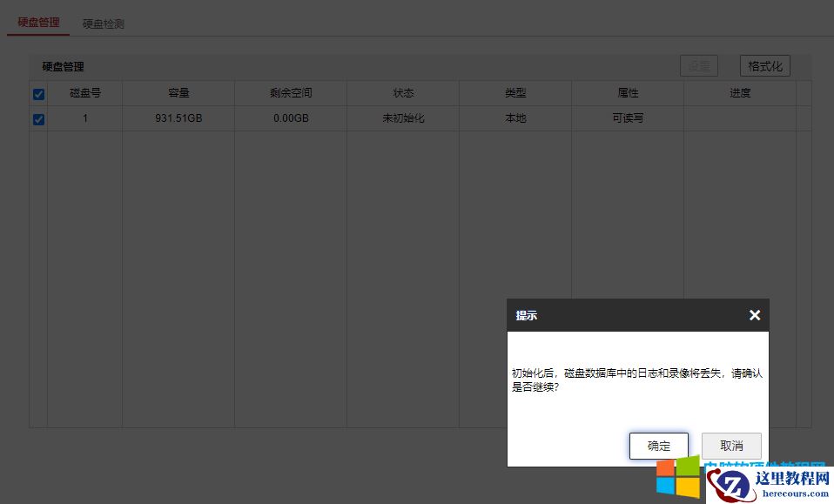Click the 类型 column header

[515, 92]
